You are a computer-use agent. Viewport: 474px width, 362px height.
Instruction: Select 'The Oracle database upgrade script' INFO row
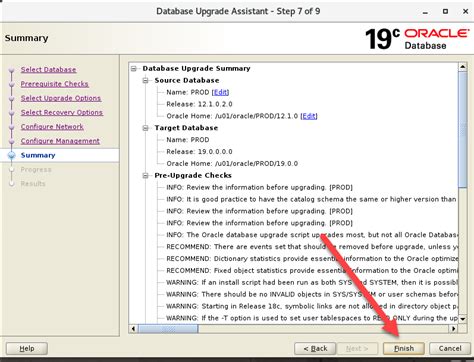point(312,235)
